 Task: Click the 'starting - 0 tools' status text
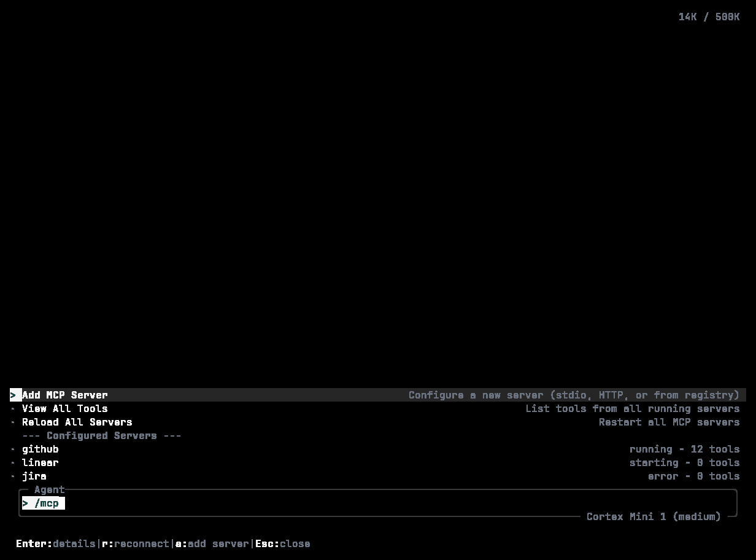click(685, 462)
